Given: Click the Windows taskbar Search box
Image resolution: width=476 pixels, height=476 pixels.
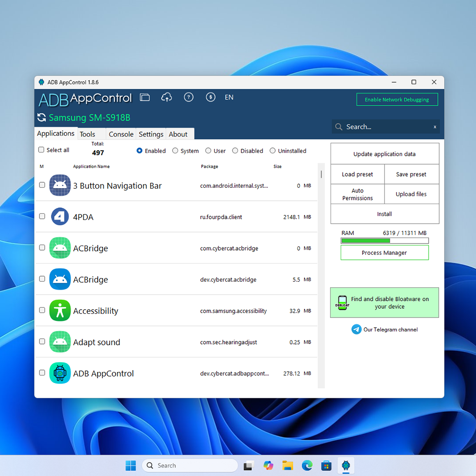Looking at the screenshot, I should (190, 465).
